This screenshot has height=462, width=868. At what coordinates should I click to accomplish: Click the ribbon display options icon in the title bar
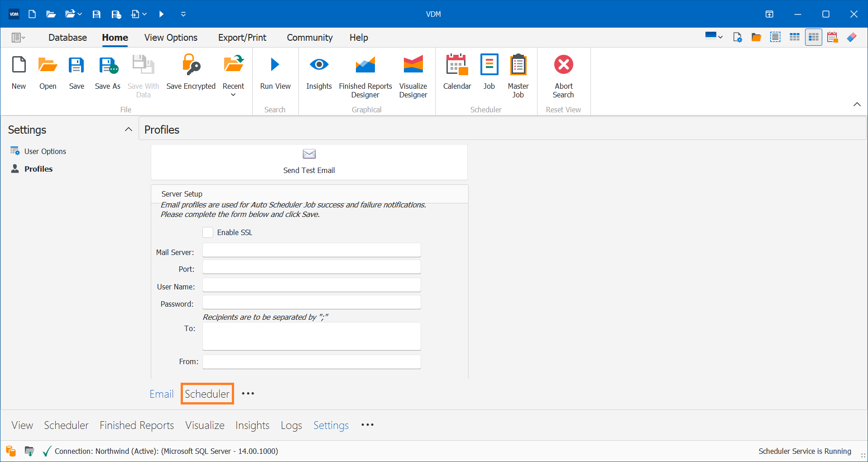(x=769, y=14)
